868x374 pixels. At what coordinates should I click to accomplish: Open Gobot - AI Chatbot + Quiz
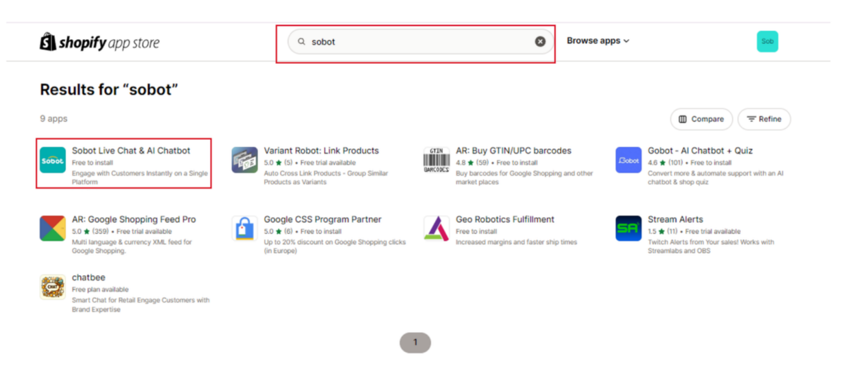[x=700, y=151]
